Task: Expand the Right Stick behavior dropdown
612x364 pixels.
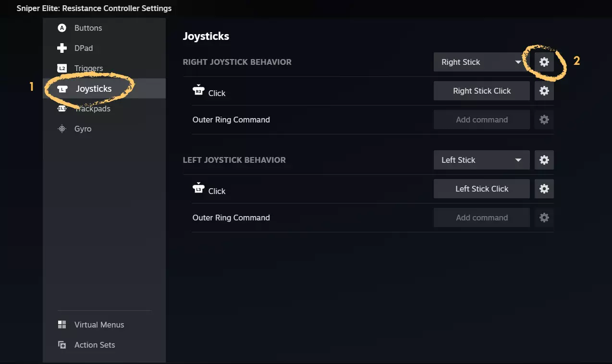Action: 481,62
